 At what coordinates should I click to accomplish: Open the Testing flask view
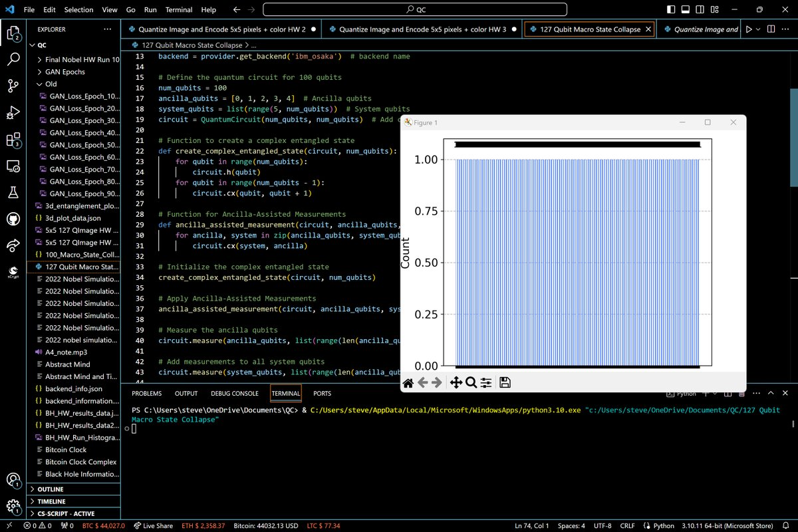pyautogui.click(x=13, y=192)
